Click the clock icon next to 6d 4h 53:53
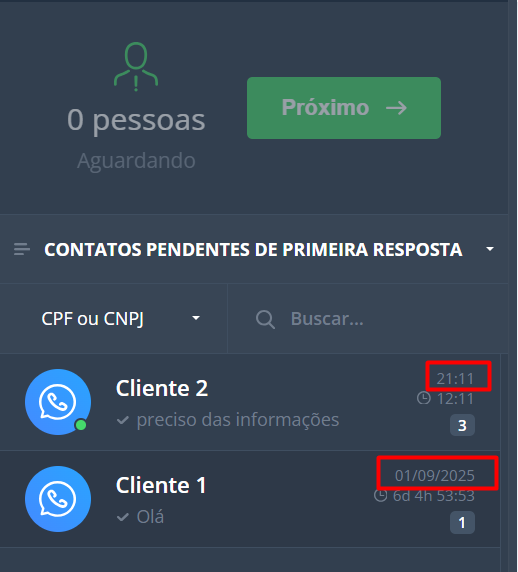Image resolution: width=518 pixels, height=572 pixels. coord(380,495)
